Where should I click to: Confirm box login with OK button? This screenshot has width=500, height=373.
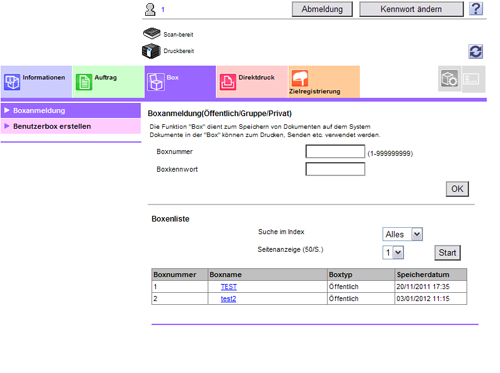[457, 189]
